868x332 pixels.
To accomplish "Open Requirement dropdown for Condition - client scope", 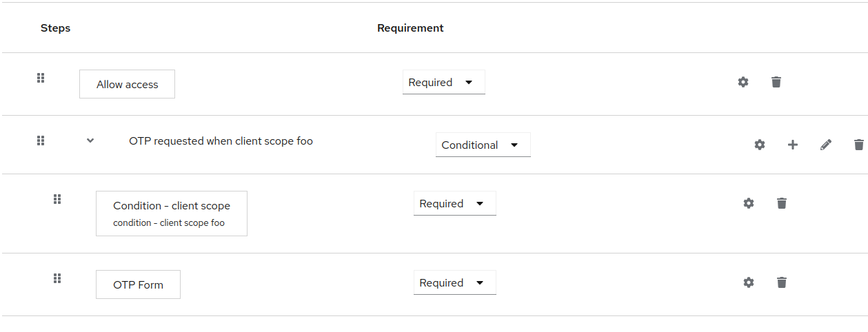I will (x=454, y=204).
